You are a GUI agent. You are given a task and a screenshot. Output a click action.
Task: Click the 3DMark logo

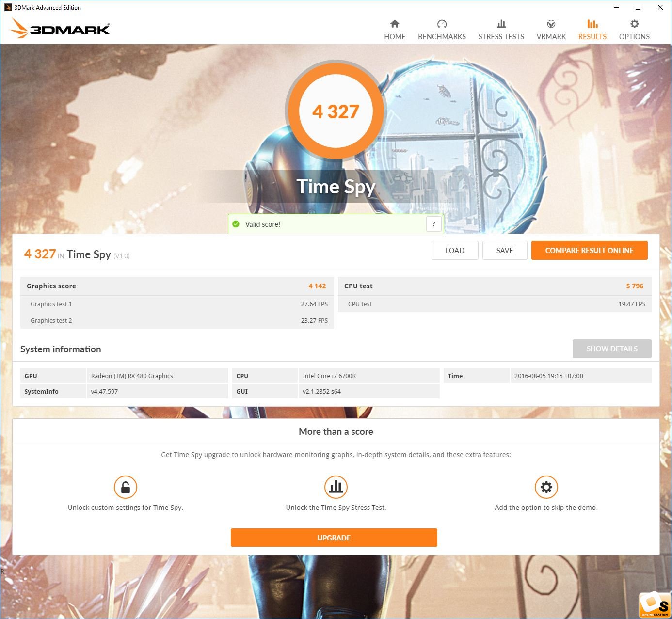pos(60,28)
